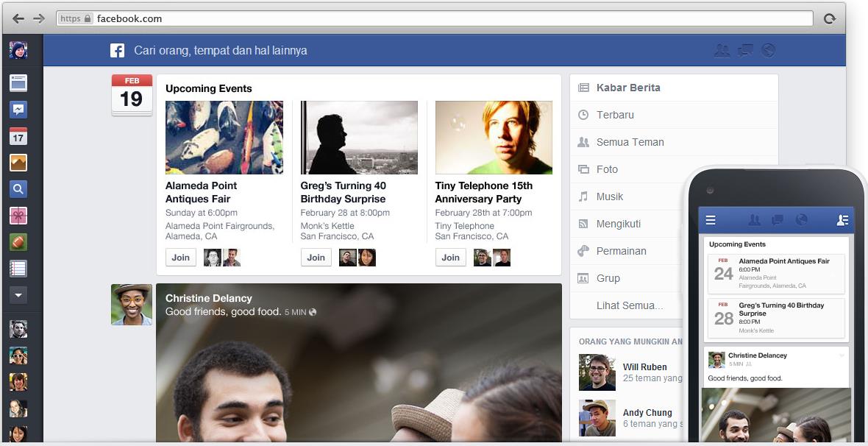This screenshot has height=446, width=868.
Task: Click the public globe icon on post
Action: tap(313, 312)
